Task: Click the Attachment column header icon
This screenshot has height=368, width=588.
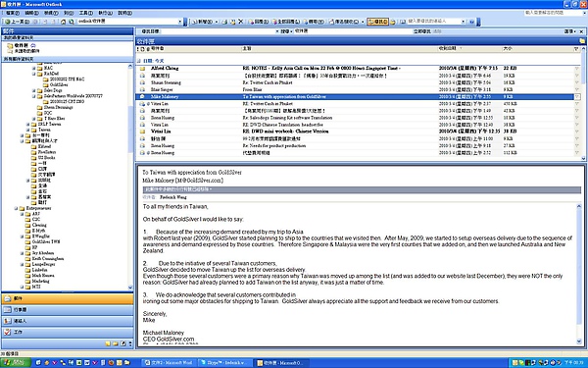Action: (148, 49)
